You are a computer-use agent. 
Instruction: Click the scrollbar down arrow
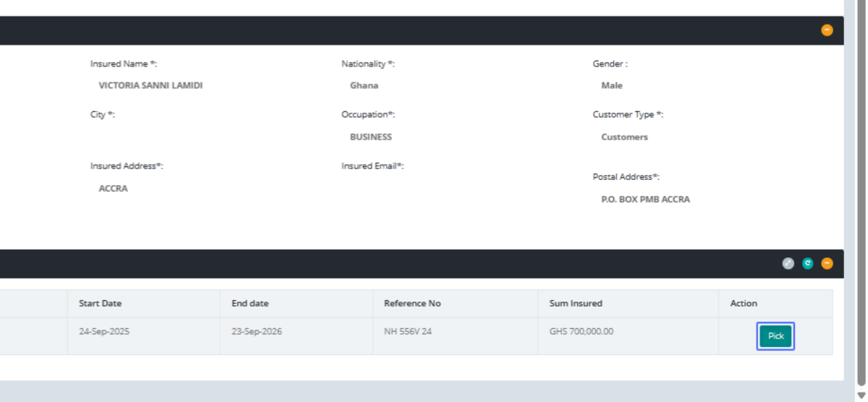point(861,395)
